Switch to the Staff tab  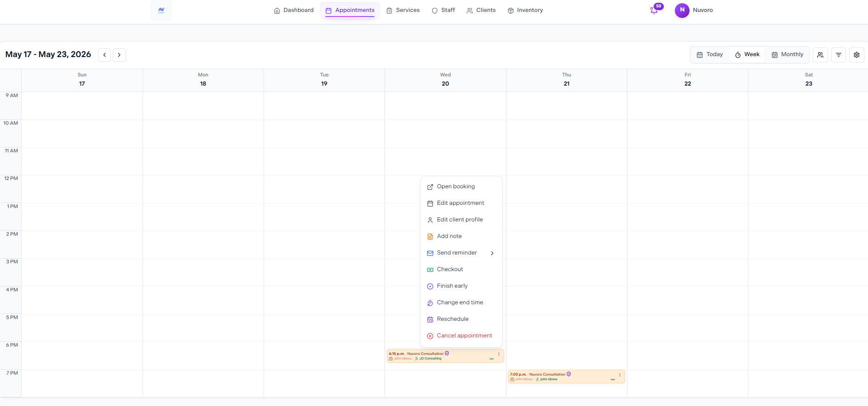tap(443, 10)
